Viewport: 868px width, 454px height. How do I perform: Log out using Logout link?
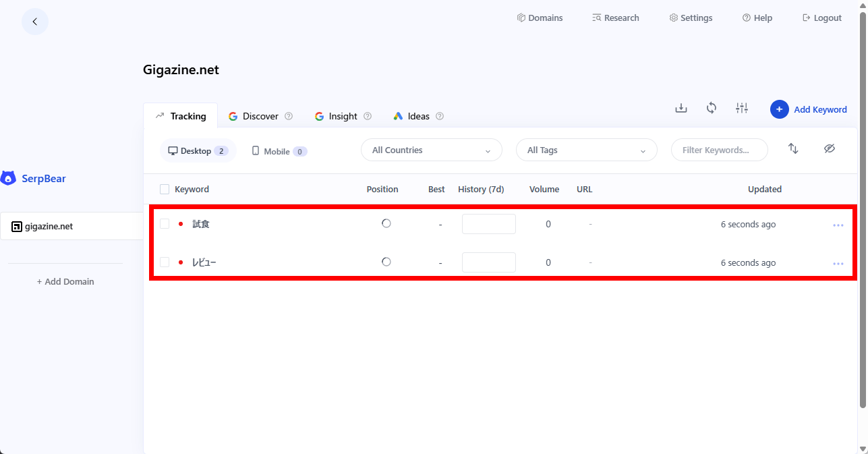coord(822,18)
